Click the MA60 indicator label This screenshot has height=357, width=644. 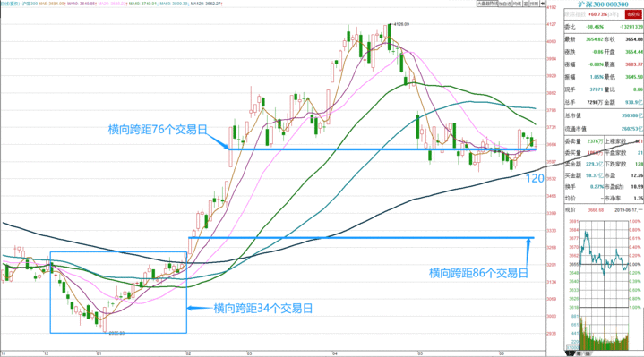pyautogui.click(x=174, y=4)
